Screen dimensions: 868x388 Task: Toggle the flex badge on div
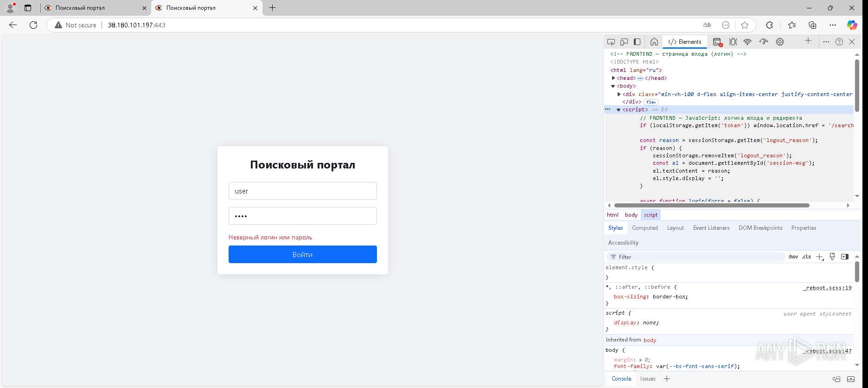(x=651, y=102)
